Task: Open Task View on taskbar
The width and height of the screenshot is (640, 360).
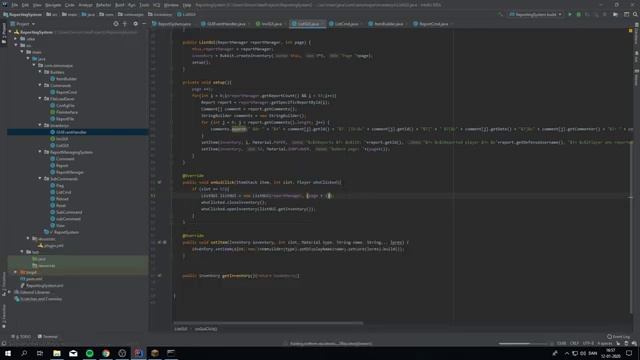Action: pos(40,353)
